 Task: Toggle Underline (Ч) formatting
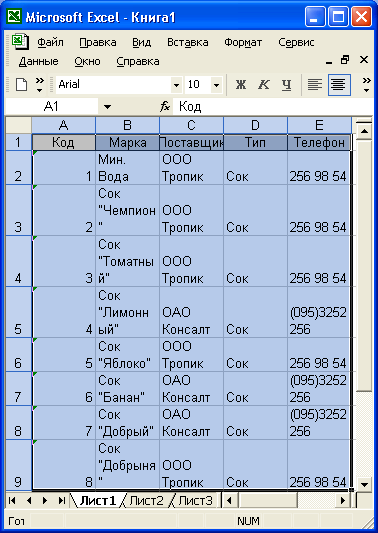pos(286,85)
